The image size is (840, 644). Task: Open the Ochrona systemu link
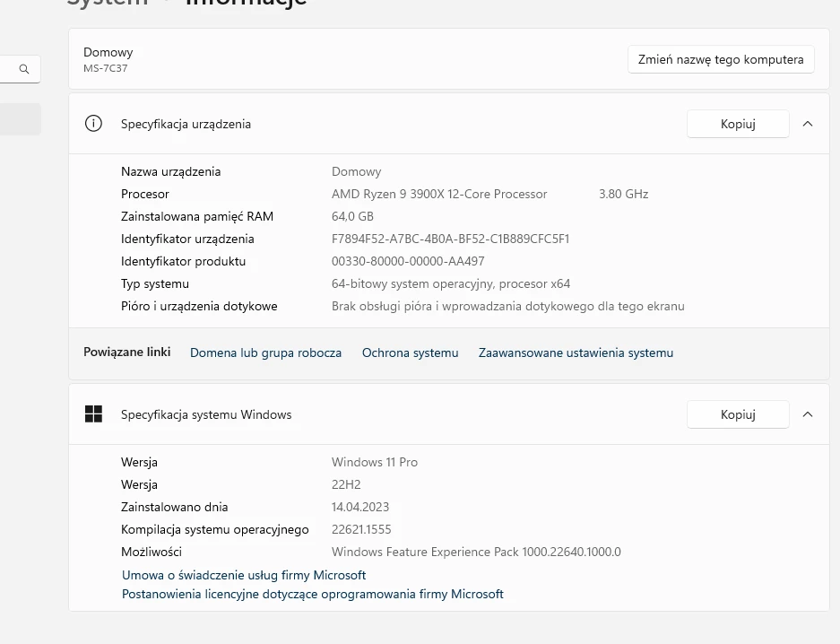tap(410, 352)
